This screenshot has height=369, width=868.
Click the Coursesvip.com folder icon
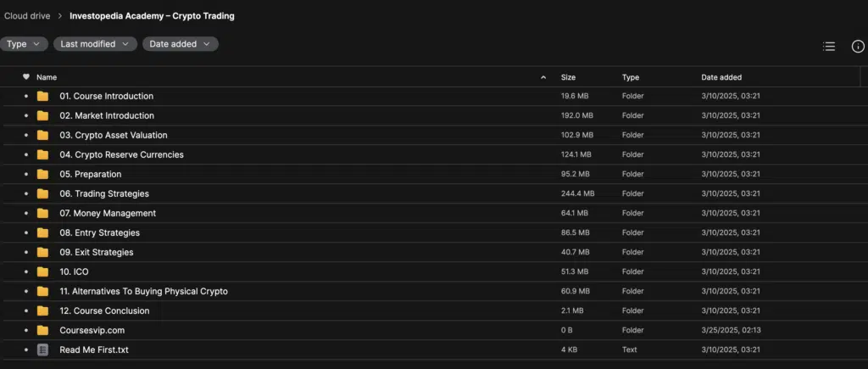point(42,330)
